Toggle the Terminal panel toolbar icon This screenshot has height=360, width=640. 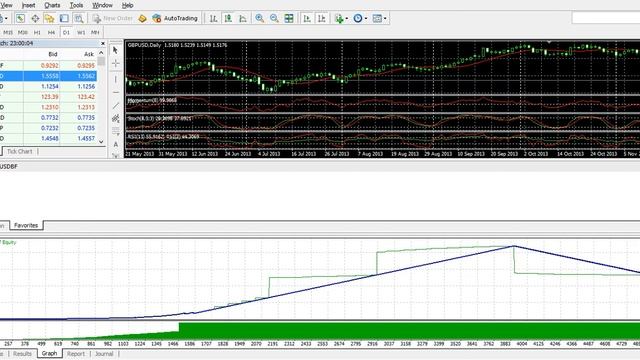tap(64, 18)
